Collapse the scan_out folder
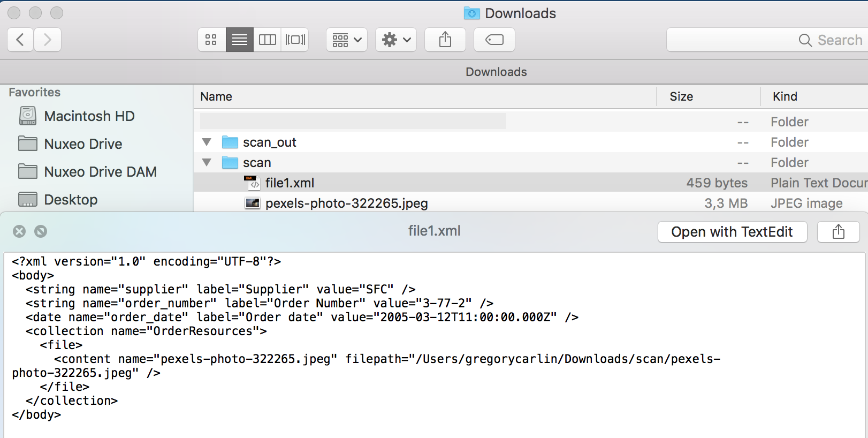The image size is (868, 438). (x=207, y=142)
